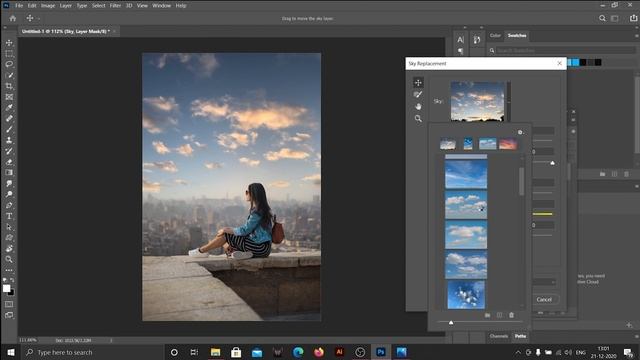Click the Untitled-1 document tab
Image resolution: width=640 pixels, height=360 pixels.
tap(66, 31)
